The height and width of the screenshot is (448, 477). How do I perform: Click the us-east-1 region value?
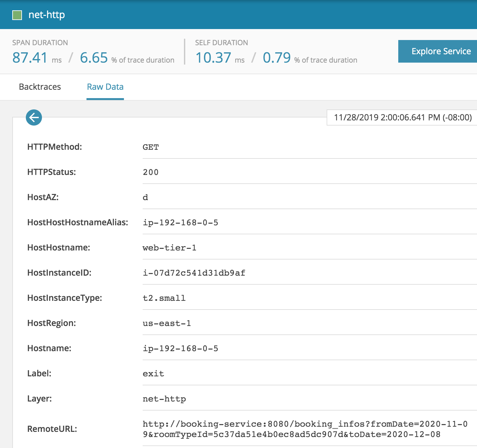tap(167, 323)
